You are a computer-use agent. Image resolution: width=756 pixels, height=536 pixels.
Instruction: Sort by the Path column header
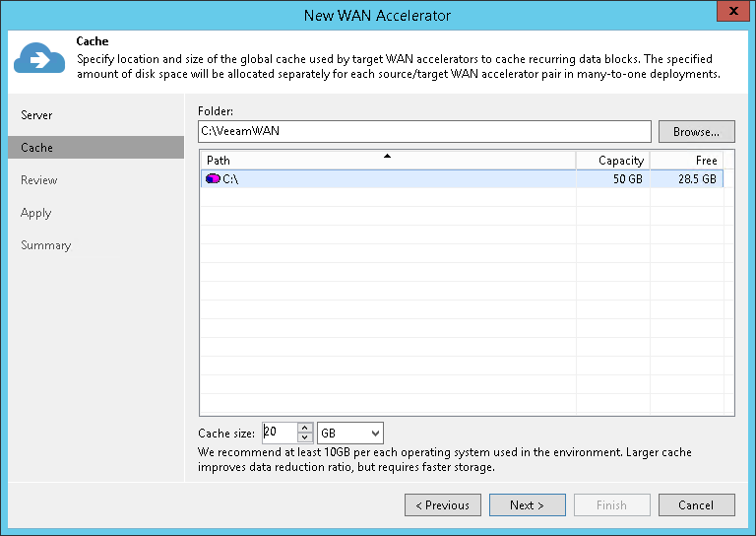(x=388, y=161)
